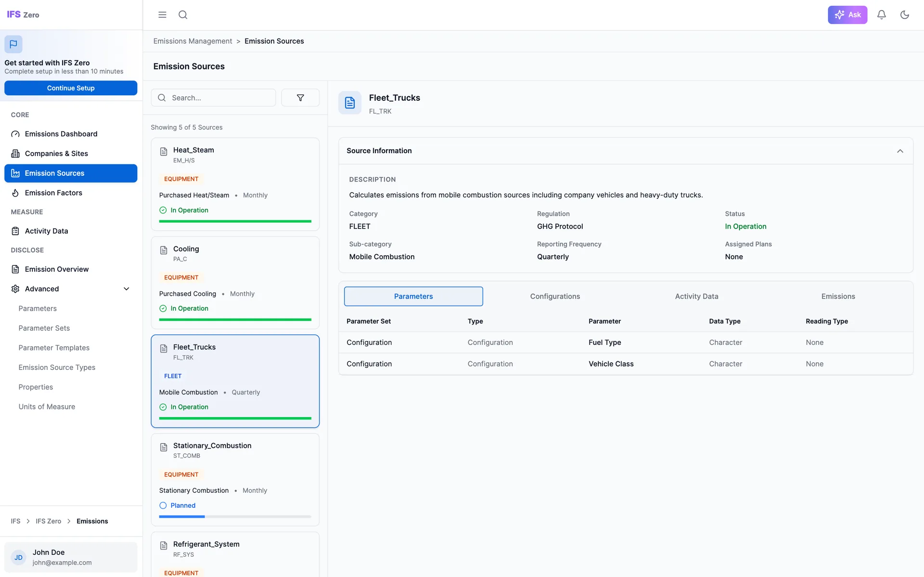Open Emissions Dashboard from sidebar
The width and height of the screenshot is (924, 577).
(61, 134)
